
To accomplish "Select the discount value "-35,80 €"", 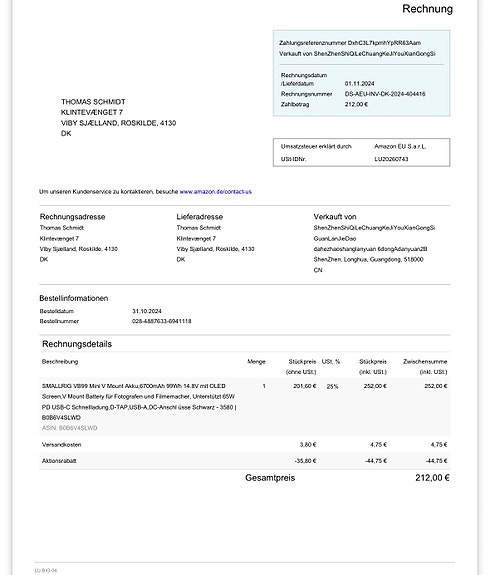I will 305,461.
